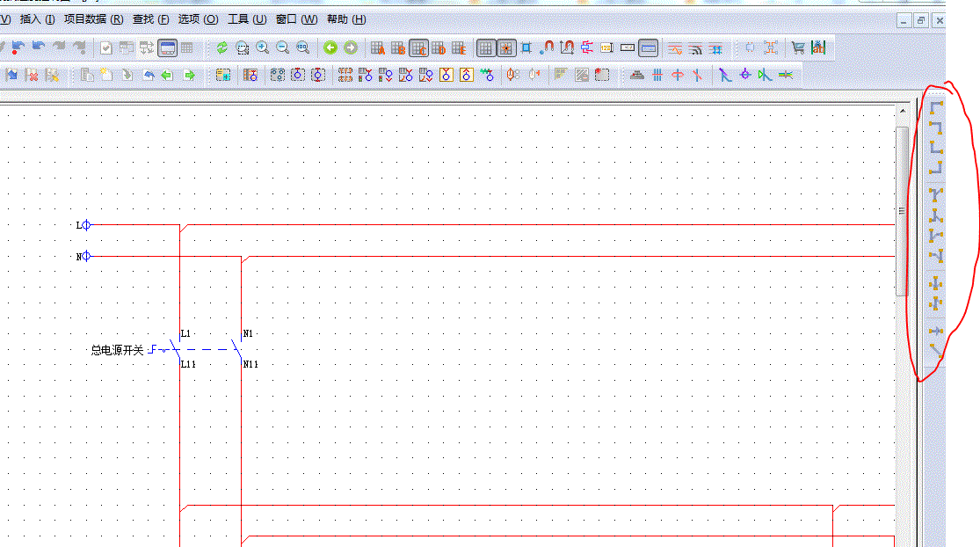The height and width of the screenshot is (547, 980).
Task: Select grid size A icon
Action: [x=377, y=48]
